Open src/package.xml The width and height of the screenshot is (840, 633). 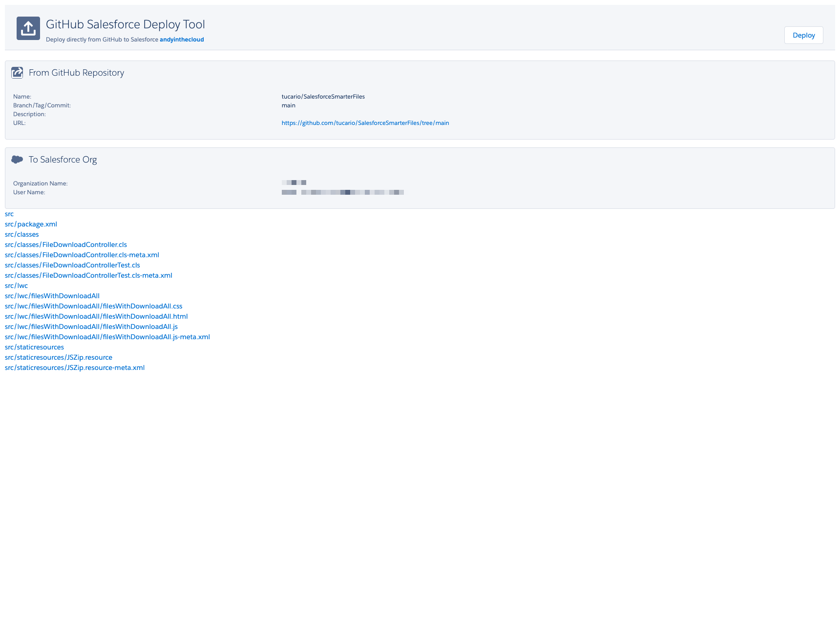tap(31, 224)
